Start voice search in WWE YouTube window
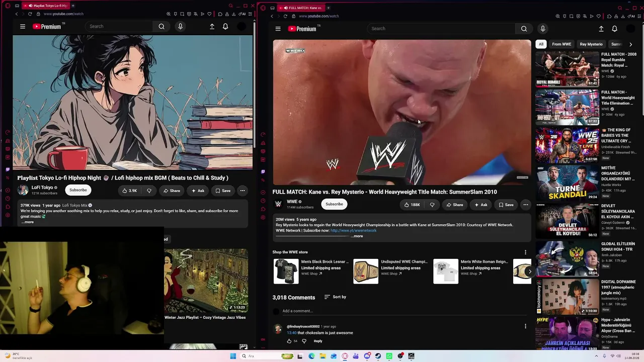Screen dimensions: 644x362 [542, 29]
